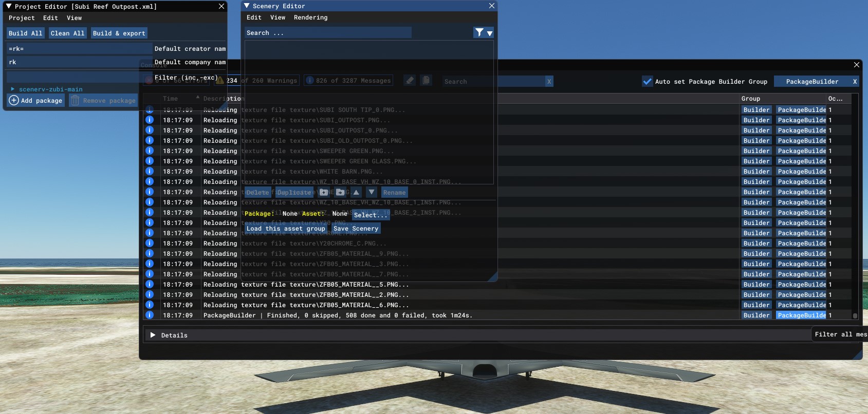868x414 pixels.
Task: Click the second folder icon before the up arrow
Action: point(340,192)
